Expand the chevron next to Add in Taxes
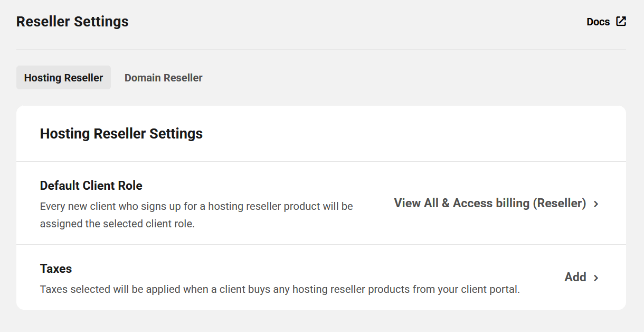 click(596, 278)
